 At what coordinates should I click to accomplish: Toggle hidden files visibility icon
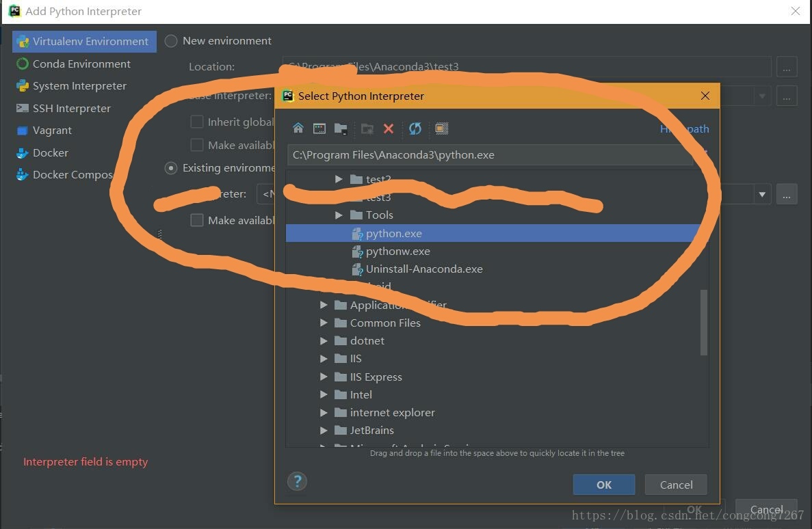pyautogui.click(x=441, y=128)
